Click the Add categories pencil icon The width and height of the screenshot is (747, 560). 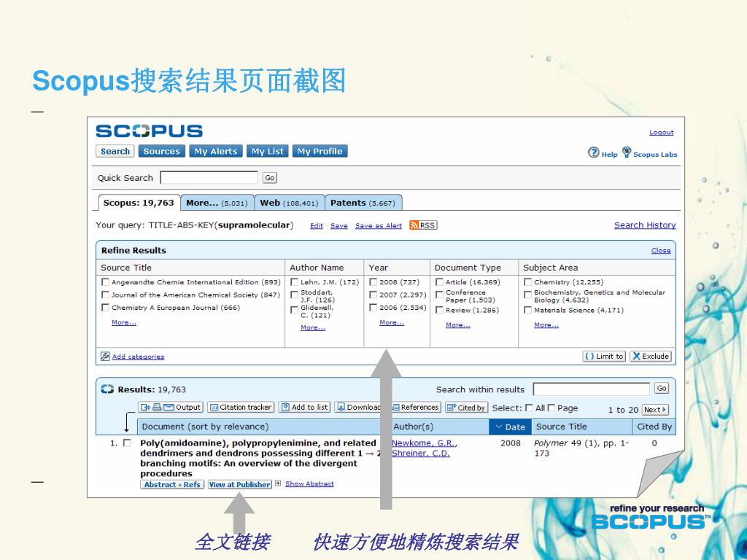click(105, 356)
